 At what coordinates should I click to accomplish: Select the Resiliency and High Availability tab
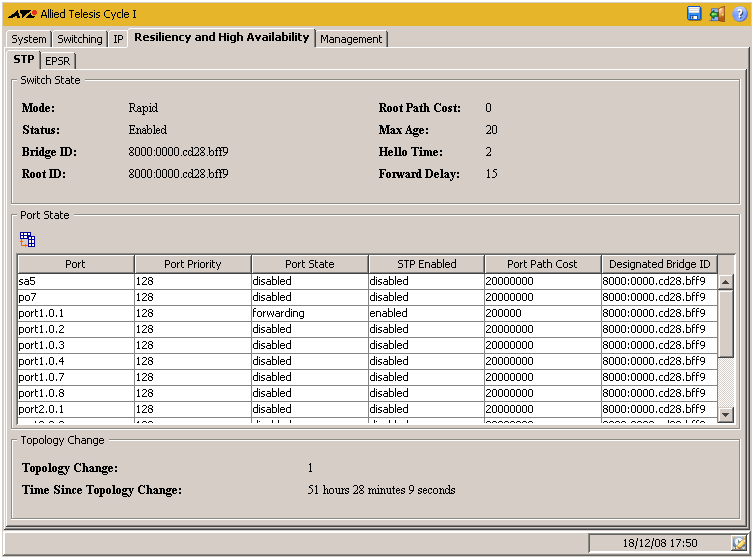222,37
